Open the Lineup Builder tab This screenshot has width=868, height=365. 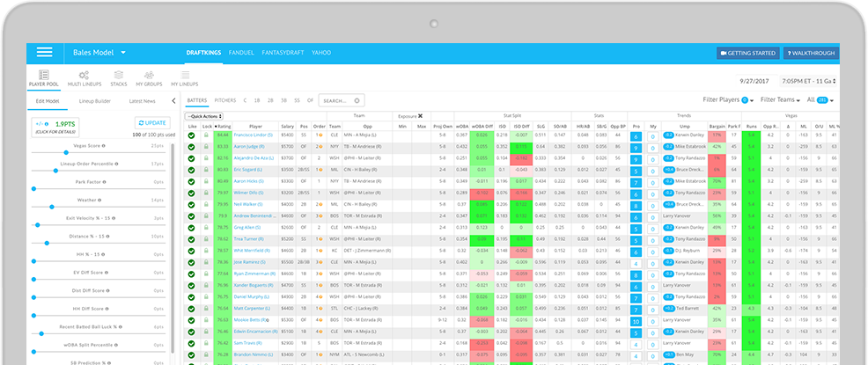point(95,101)
